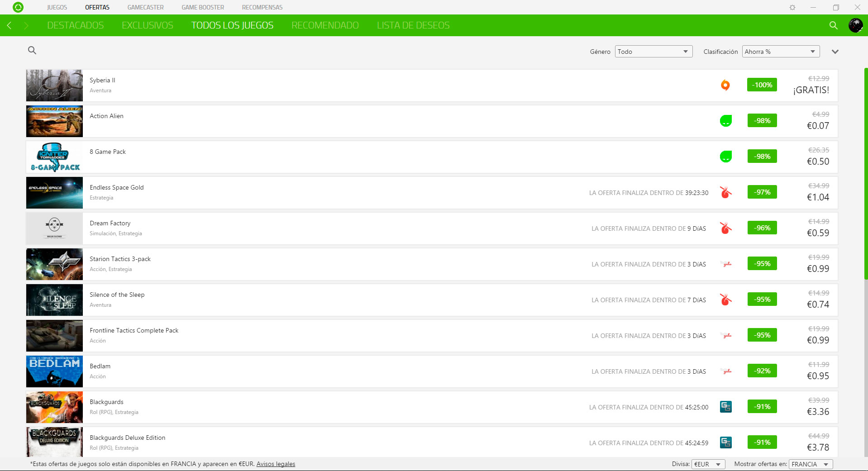The width and height of the screenshot is (868, 471).
Task: Click the Gala store icon for Frontline Tactics
Action: pos(727,335)
